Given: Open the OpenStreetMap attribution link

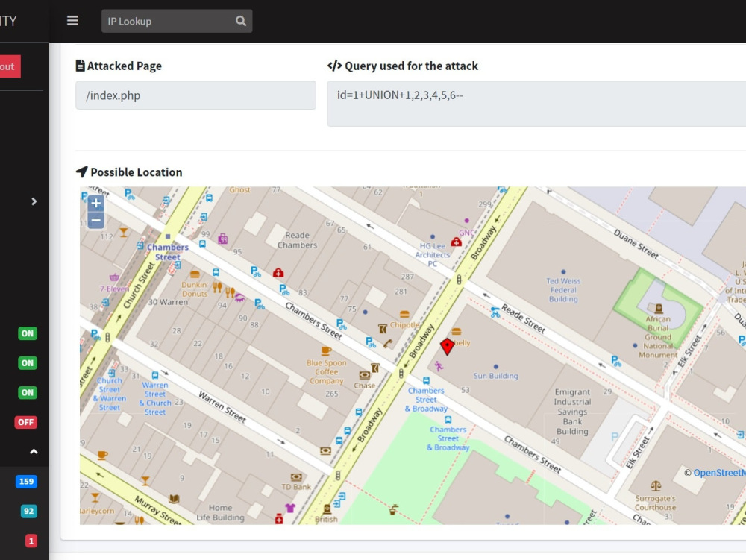Looking at the screenshot, I should [x=719, y=473].
